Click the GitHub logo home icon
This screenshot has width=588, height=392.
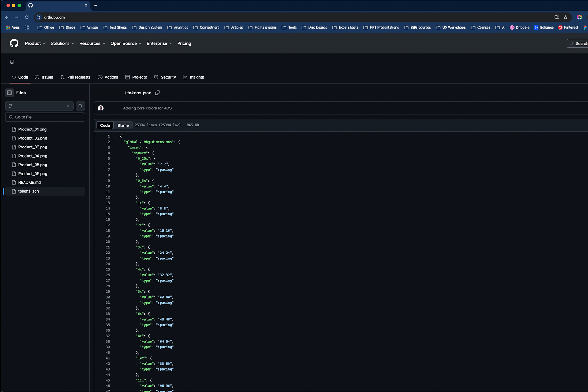(14, 43)
